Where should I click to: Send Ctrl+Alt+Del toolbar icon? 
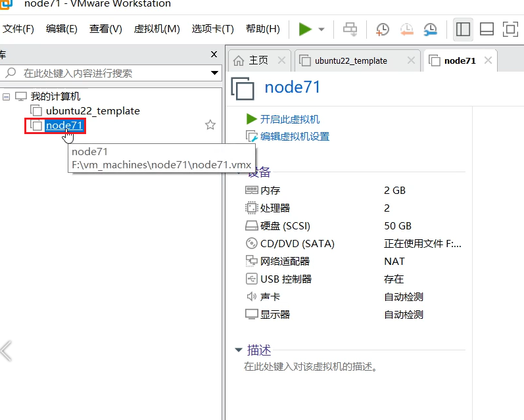pyautogui.click(x=350, y=30)
